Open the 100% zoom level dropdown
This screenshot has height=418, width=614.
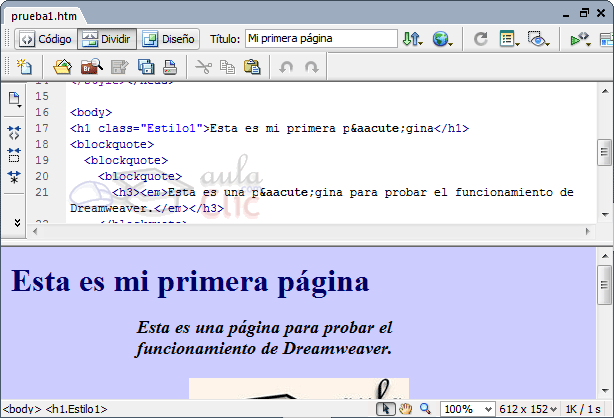click(x=465, y=409)
